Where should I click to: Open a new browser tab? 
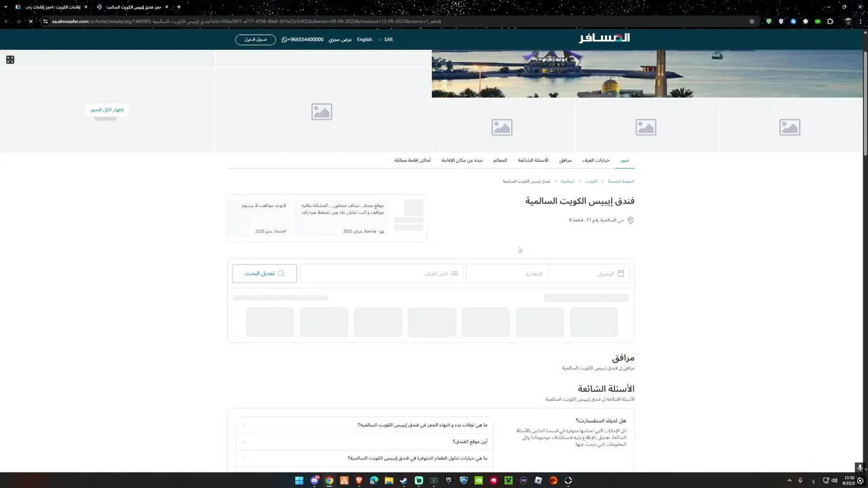pos(179,7)
